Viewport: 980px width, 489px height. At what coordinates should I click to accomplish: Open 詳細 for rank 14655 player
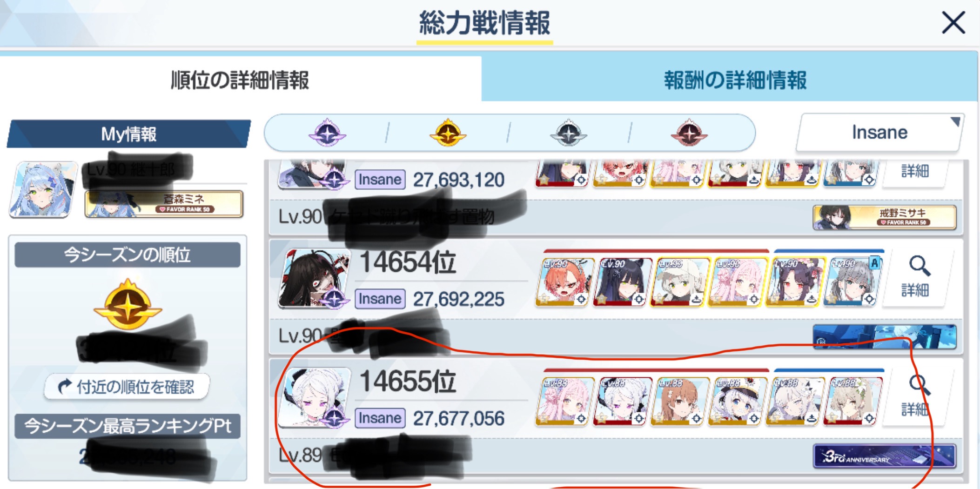pyautogui.click(x=915, y=397)
